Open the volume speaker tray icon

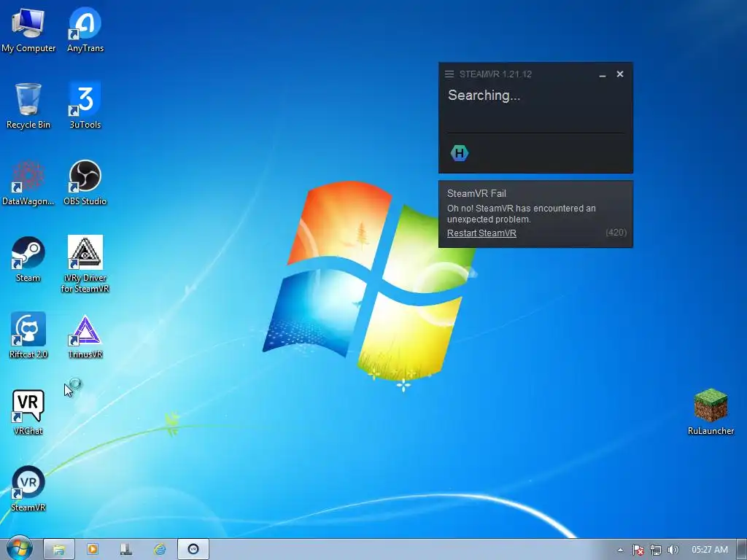(x=673, y=550)
